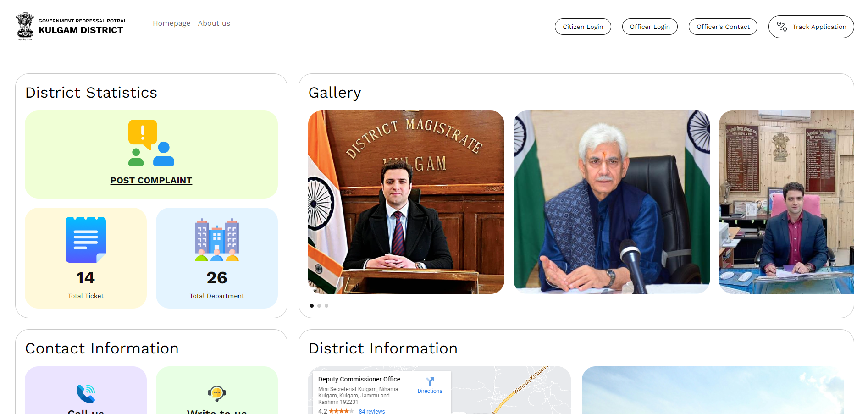The image size is (868, 414).
Task: Open the Citizen Login button
Action: [583, 27]
